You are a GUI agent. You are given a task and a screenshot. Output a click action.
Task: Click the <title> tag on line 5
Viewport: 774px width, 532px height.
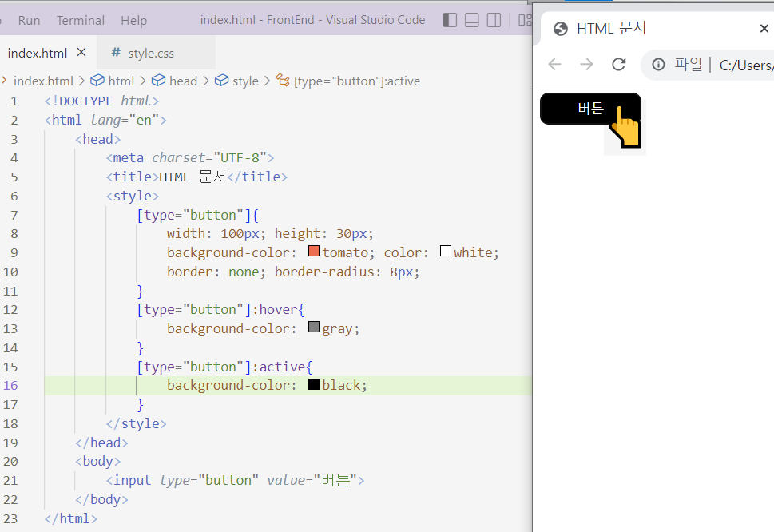click(133, 177)
